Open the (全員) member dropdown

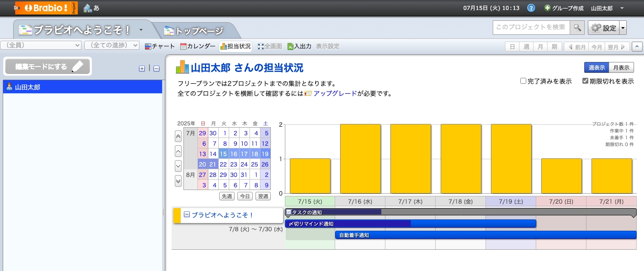pos(41,45)
